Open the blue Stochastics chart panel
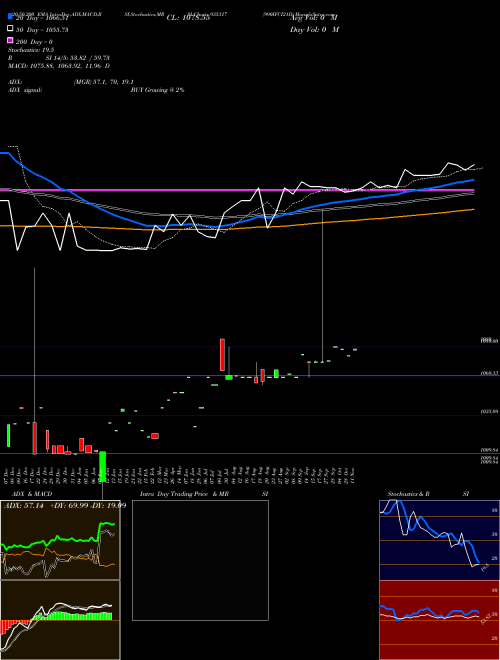The height and width of the screenshot is (660, 500). click(439, 540)
